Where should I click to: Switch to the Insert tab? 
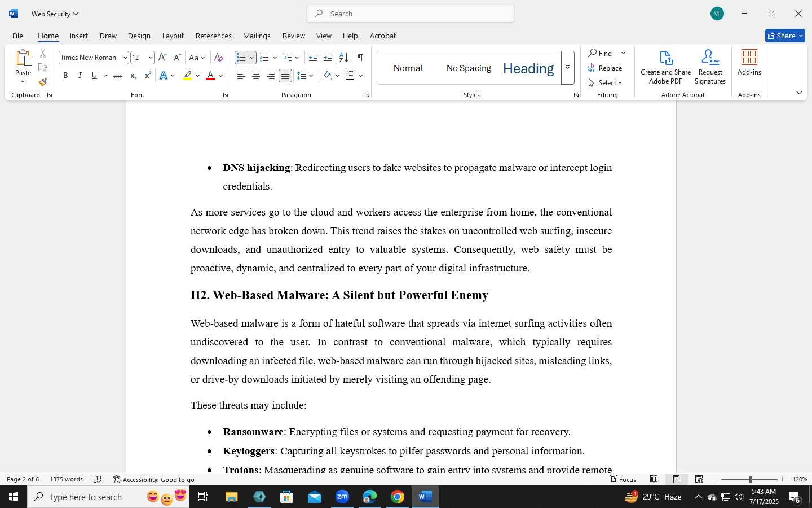click(79, 36)
